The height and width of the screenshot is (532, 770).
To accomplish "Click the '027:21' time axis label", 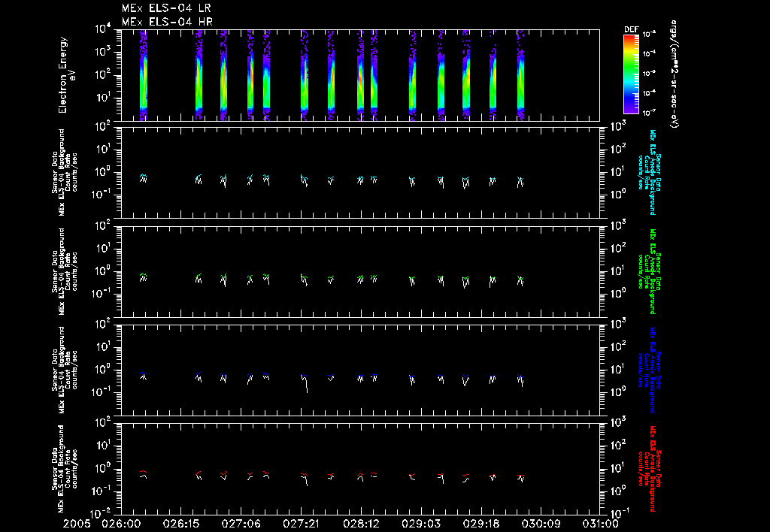I will tap(301, 524).
